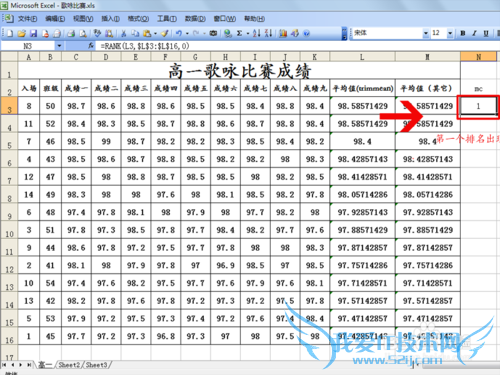This screenshot has height=375, width=500.
Task: Click the Insert Hyperlink globe icon
Action: pos(228,33)
